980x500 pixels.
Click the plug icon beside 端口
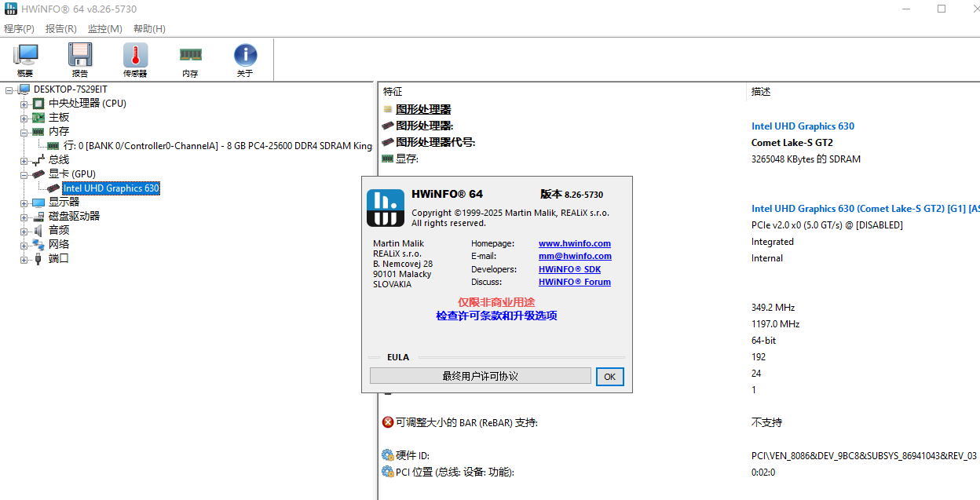pos(38,259)
